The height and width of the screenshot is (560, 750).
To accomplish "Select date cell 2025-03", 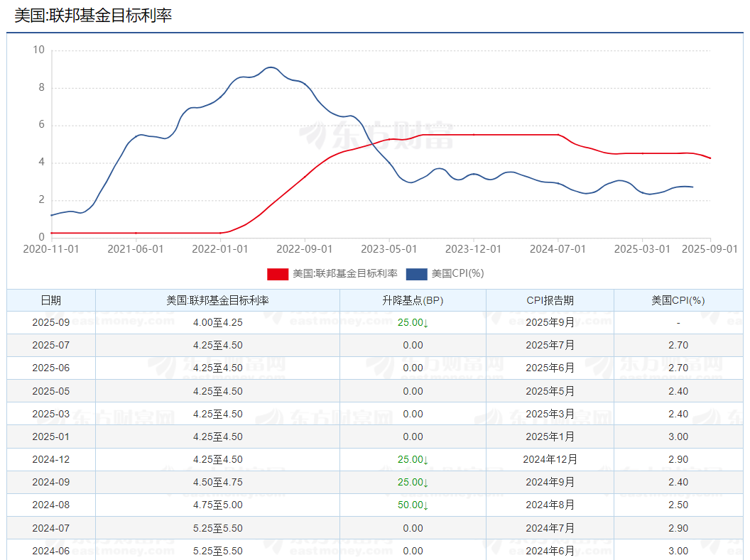I will coord(50,414).
